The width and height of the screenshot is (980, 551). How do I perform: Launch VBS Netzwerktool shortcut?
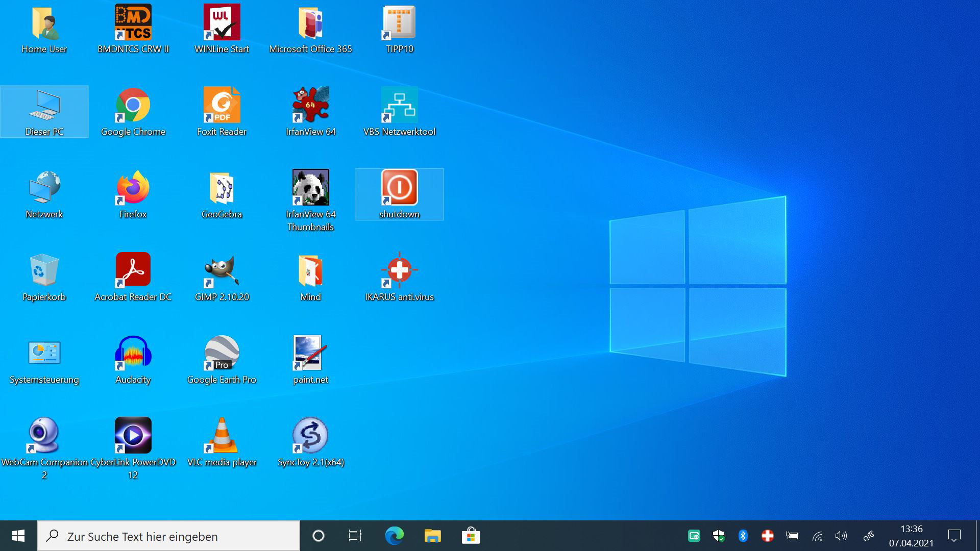click(x=399, y=105)
